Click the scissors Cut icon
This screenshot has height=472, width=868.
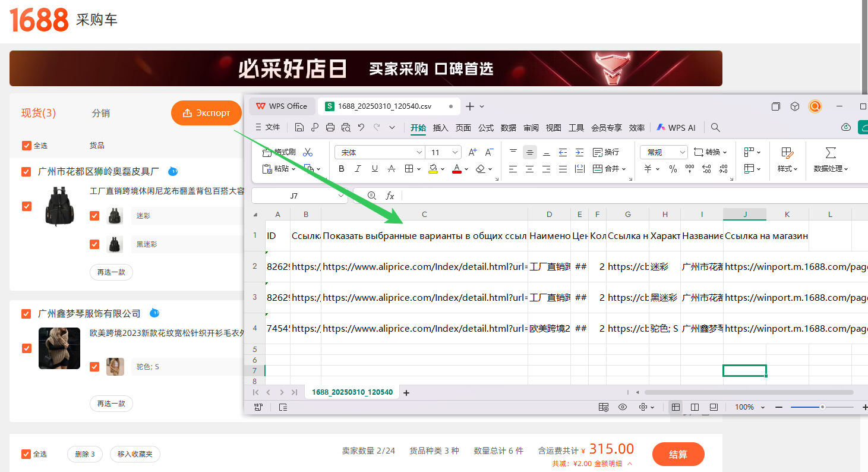(308, 153)
